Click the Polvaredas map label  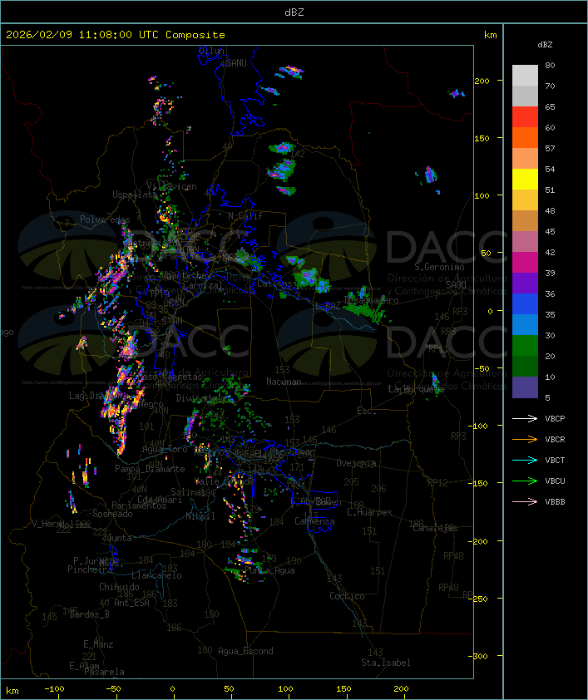click(105, 219)
